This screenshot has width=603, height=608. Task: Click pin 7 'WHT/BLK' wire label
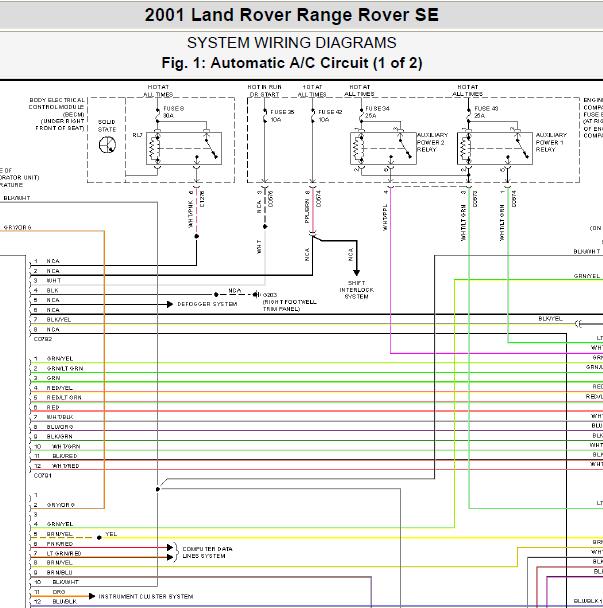point(60,417)
